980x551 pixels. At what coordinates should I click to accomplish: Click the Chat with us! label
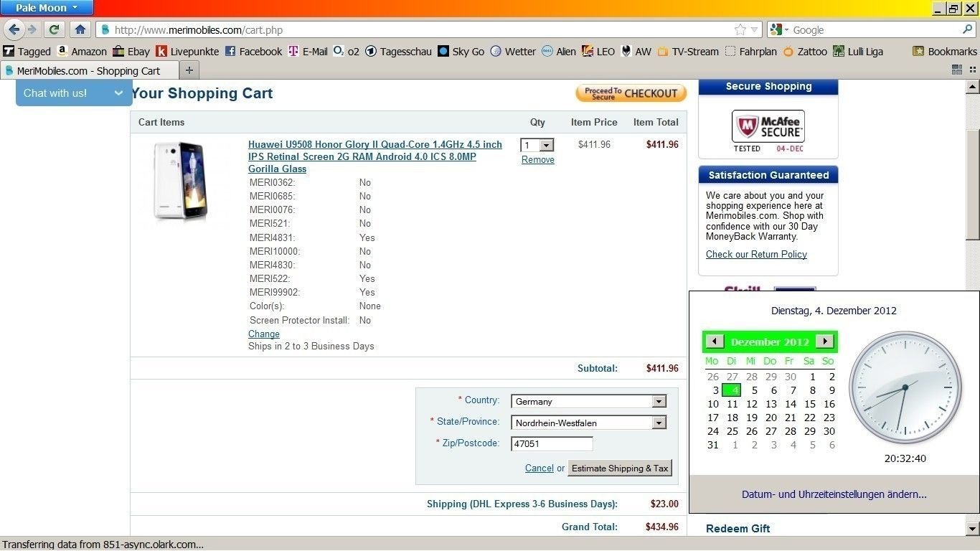point(55,93)
